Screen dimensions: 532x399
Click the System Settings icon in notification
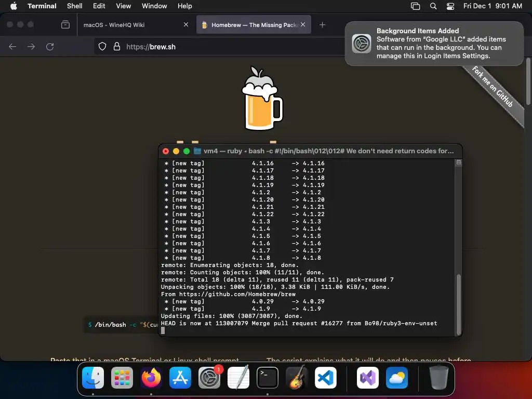pos(362,44)
